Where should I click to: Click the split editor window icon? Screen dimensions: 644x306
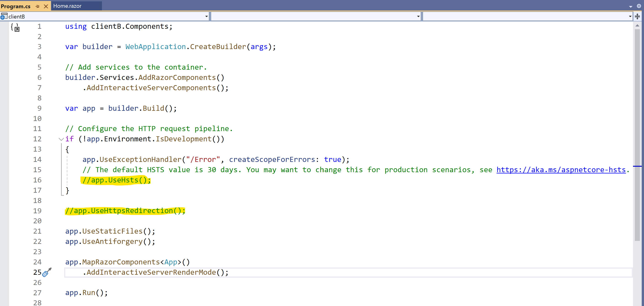coord(637,16)
